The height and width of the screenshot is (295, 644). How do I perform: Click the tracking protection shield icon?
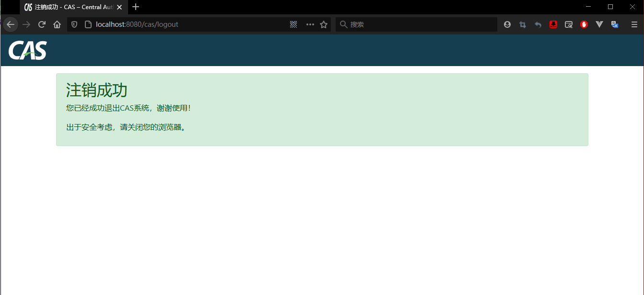tap(74, 24)
